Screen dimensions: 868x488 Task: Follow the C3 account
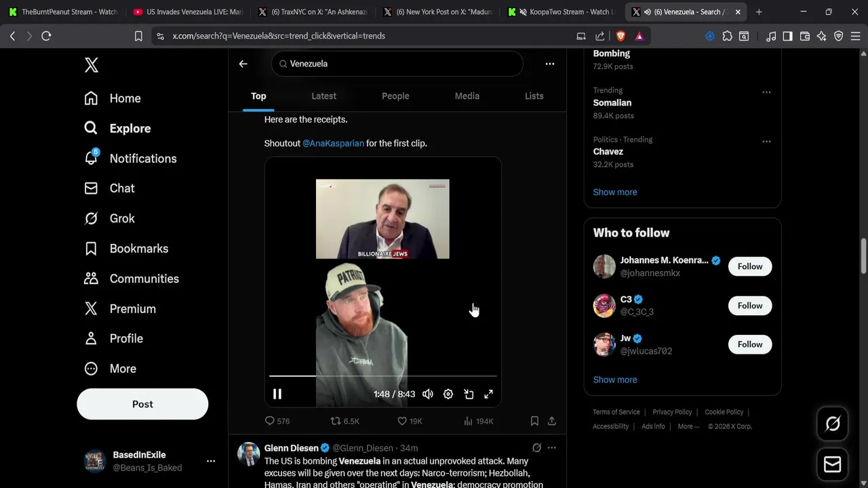coord(750,306)
